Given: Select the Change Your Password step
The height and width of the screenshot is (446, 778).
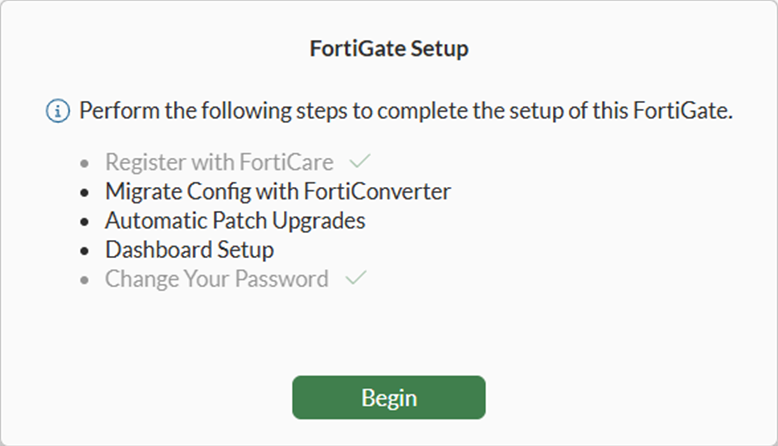Looking at the screenshot, I should (216, 278).
